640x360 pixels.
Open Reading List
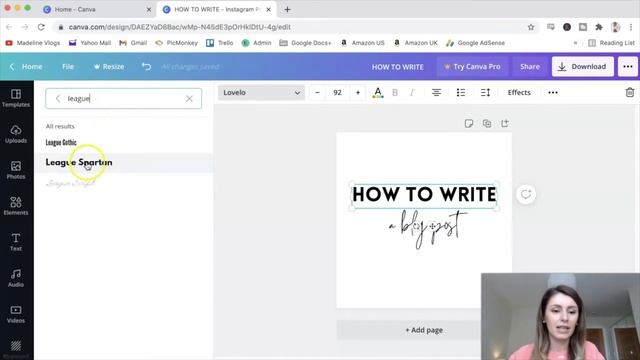coord(611,43)
